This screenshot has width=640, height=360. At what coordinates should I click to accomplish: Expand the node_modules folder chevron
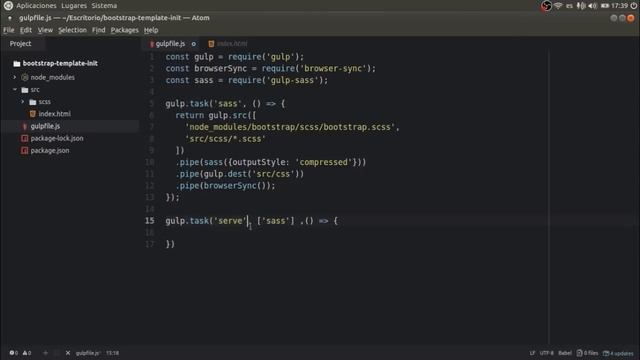tap(15, 77)
